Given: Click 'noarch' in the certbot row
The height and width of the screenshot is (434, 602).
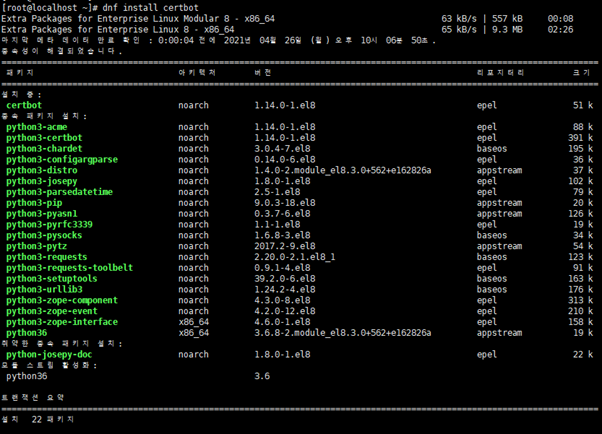Looking at the screenshot, I should click(x=194, y=105).
